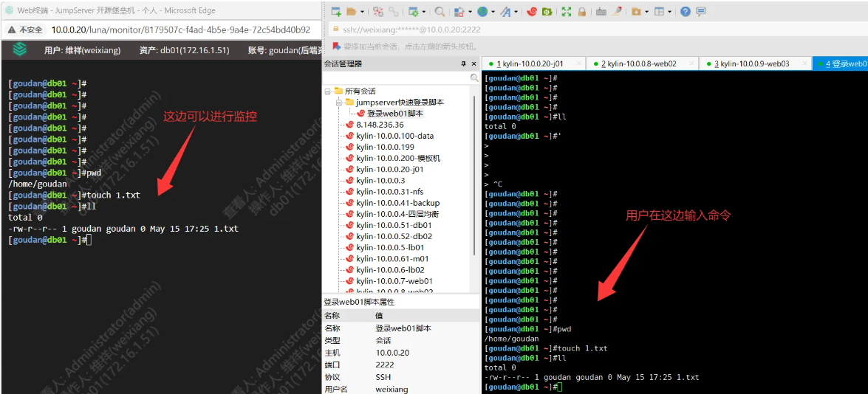Open the layout panes icon in toolbar
868x394 pixels.
[x=659, y=12]
